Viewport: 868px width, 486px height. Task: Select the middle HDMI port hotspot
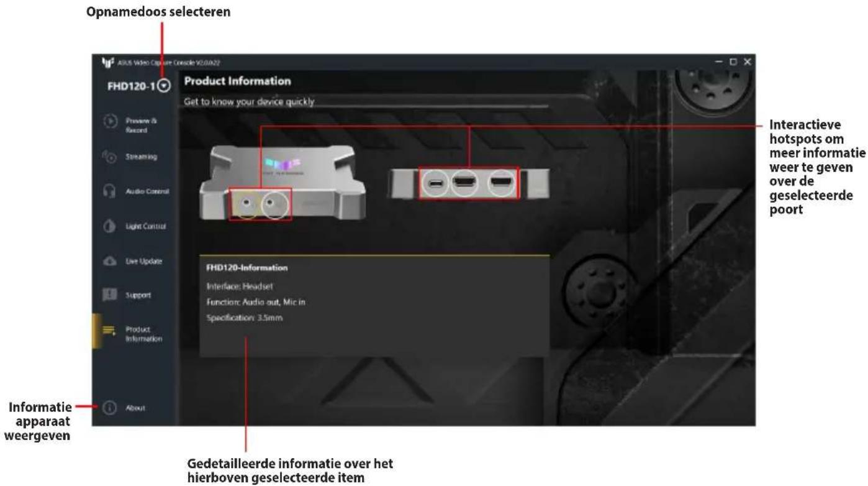[x=464, y=183]
